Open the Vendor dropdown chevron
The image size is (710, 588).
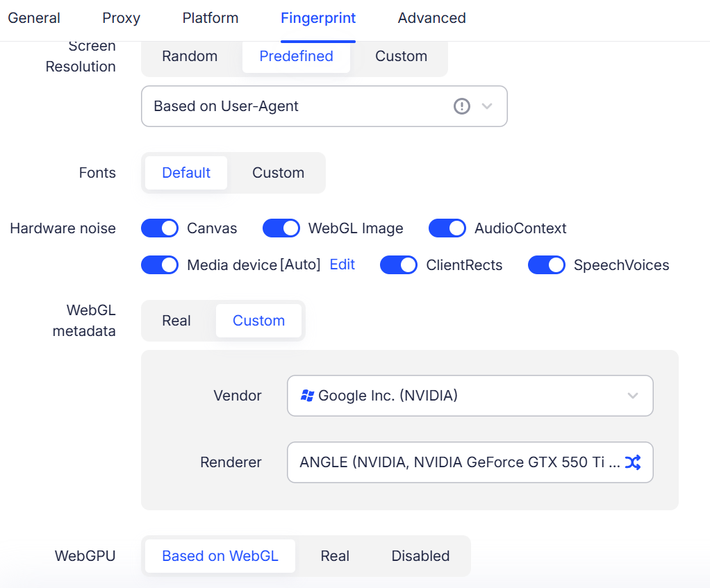pos(632,396)
